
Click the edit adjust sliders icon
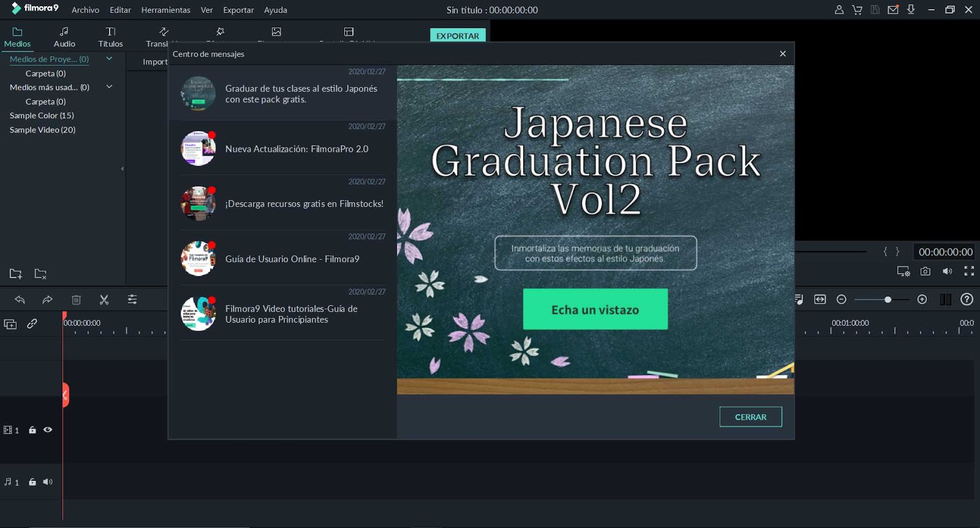(x=132, y=300)
